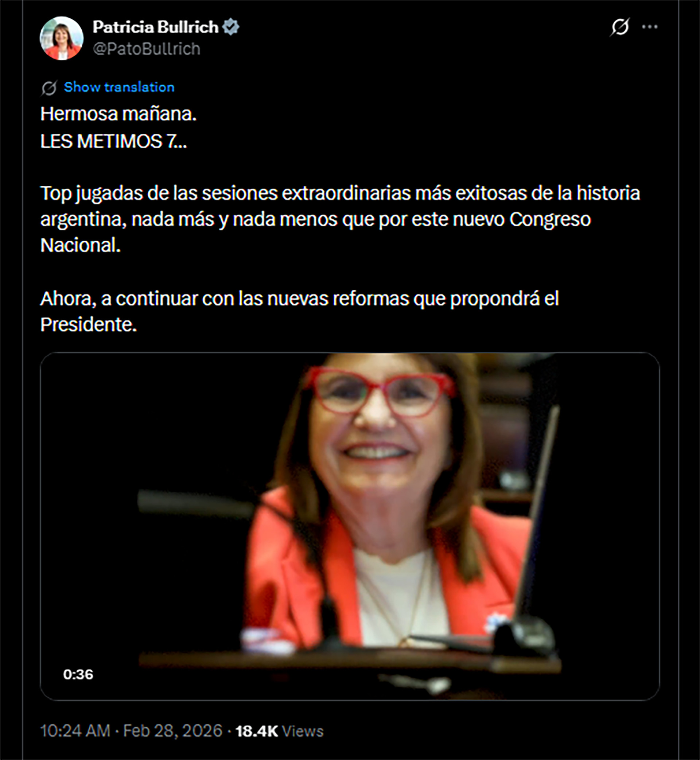Open the 10:24 AM timestamp link
The width and height of the screenshot is (700, 760).
(x=75, y=731)
